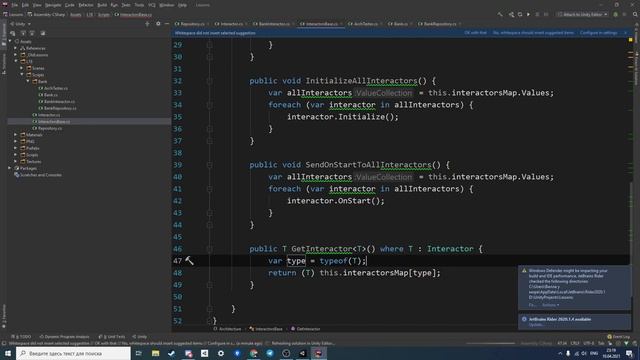
Task: Expand the _OldLessons folder
Action: pos(16,55)
